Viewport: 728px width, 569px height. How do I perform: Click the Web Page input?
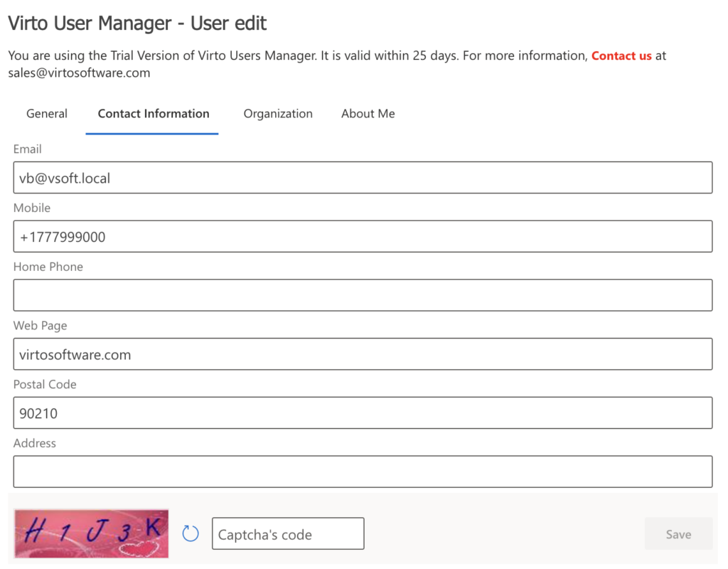click(363, 353)
